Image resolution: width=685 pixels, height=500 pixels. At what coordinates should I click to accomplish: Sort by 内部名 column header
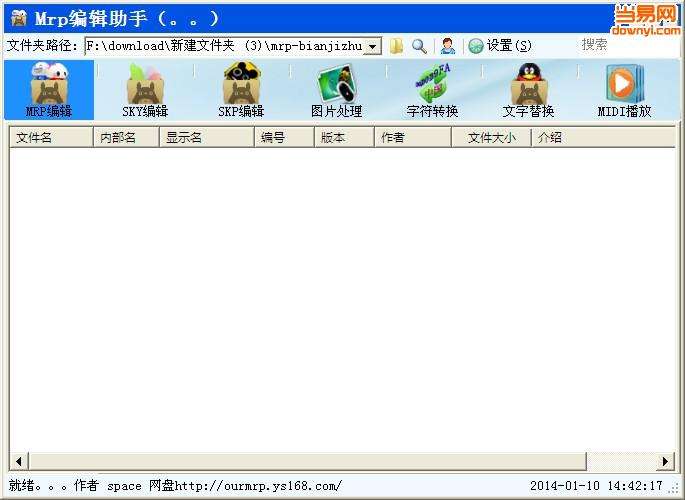click(x=126, y=138)
